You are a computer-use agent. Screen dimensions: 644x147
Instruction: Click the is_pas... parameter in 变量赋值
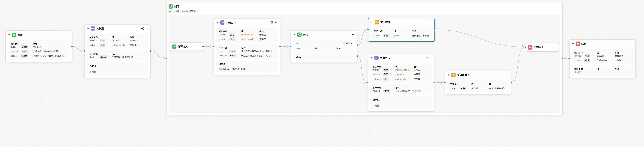[377, 36]
